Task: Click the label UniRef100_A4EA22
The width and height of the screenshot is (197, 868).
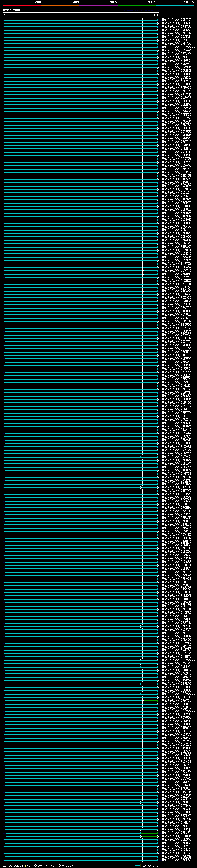Action: tap(176, 728)
